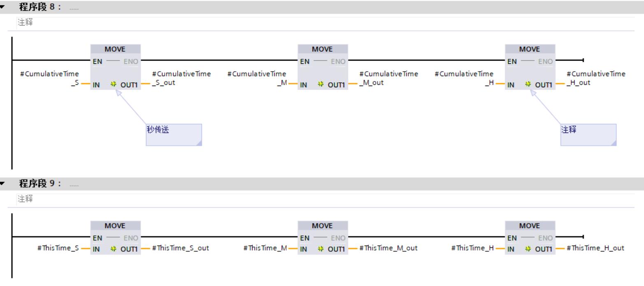The width and height of the screenshot is (644, 286).
Task: Click the #ThisTime_S input operand
Action: [58, 248]
